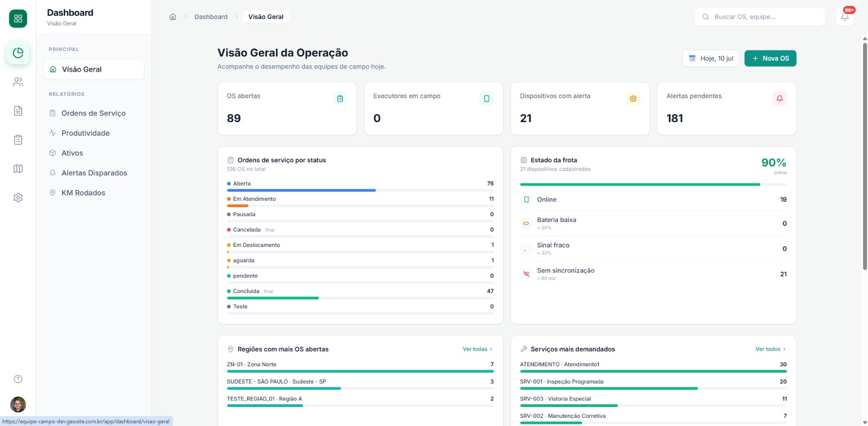Viewport: 868px width, 426px height.
Task: Select Ordens de Serviço menu item
Action: coord(93,113)
